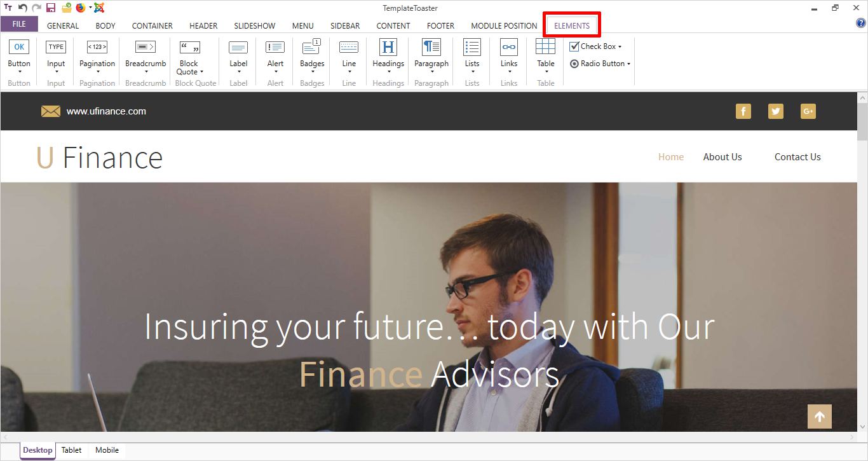Click the Contact Us navigation link
The width and height of the screenshot is (868, 461).
[797, 157]
